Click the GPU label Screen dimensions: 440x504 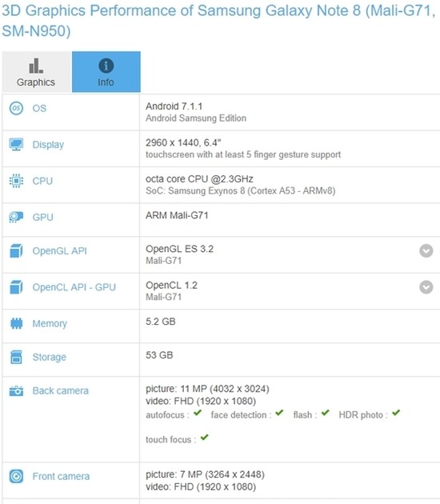(x=42, y=218)
